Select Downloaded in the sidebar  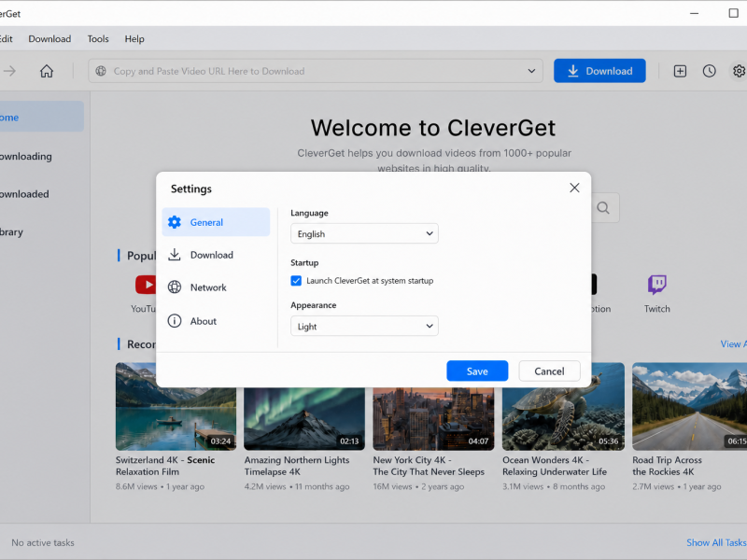pyautogui.click(x=24, y=194)
